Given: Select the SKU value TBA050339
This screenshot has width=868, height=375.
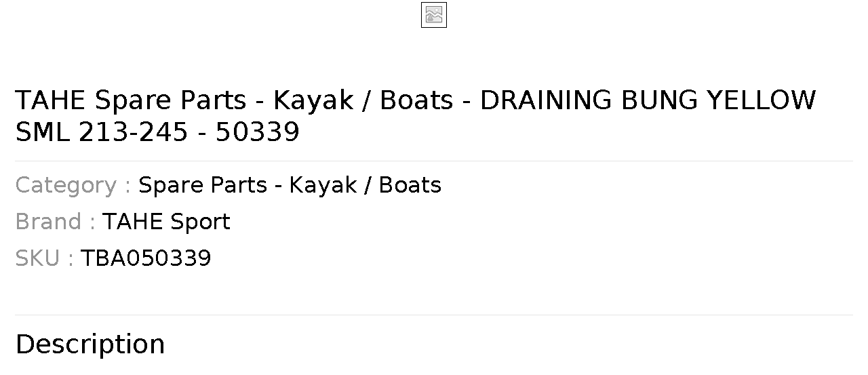Looking at the screenshot, I should [146, 258].
